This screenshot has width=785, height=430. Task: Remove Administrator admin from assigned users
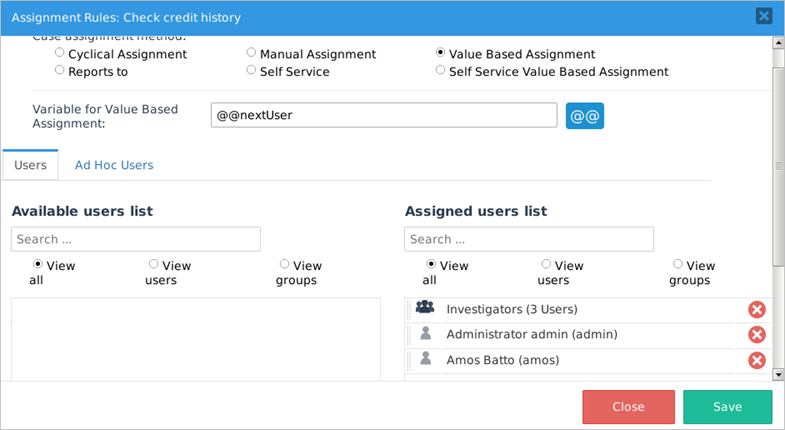coord(757,335)
